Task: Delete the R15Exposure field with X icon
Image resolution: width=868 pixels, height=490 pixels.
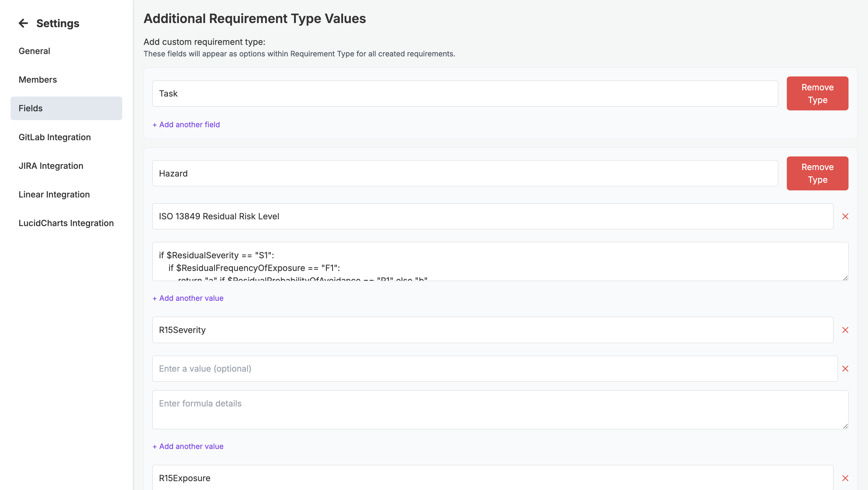Action: [x=845, y=478]
